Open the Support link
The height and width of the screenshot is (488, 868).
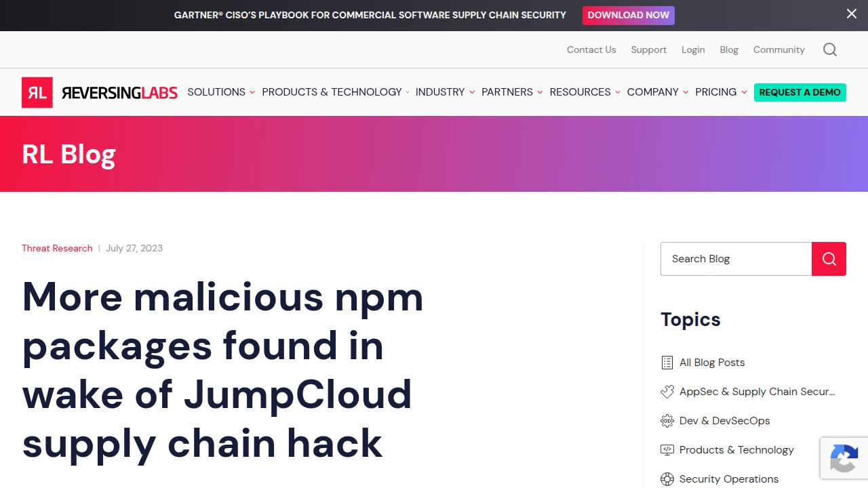click(x=649, y=49)
